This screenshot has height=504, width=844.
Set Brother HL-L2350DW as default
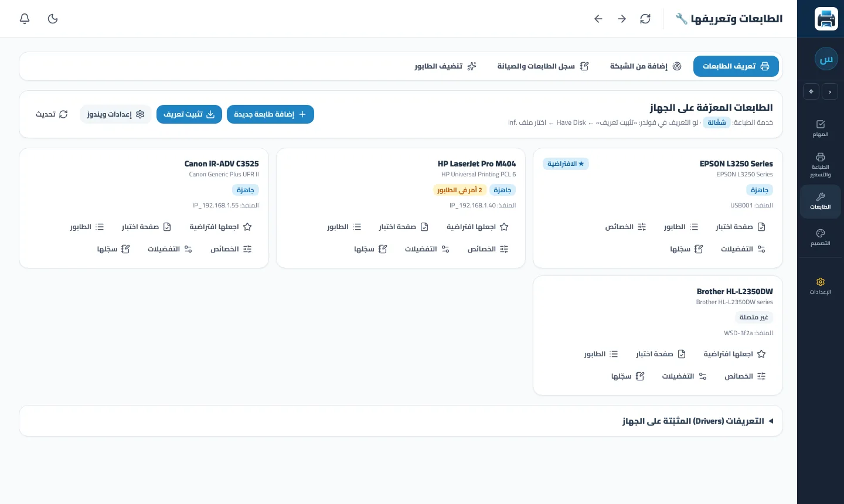click(735, 354)
